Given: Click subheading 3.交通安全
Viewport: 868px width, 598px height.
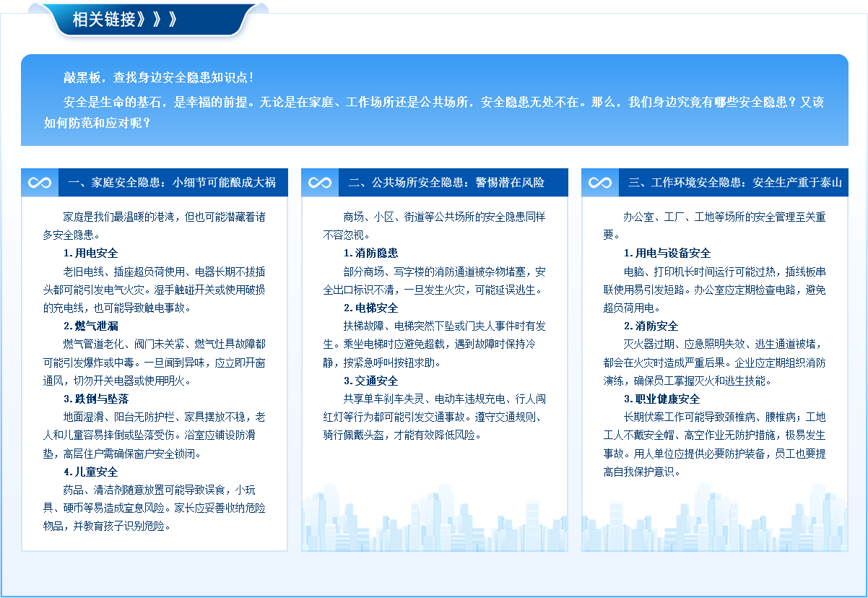Looking at the screenshot, I should point(371,381).
